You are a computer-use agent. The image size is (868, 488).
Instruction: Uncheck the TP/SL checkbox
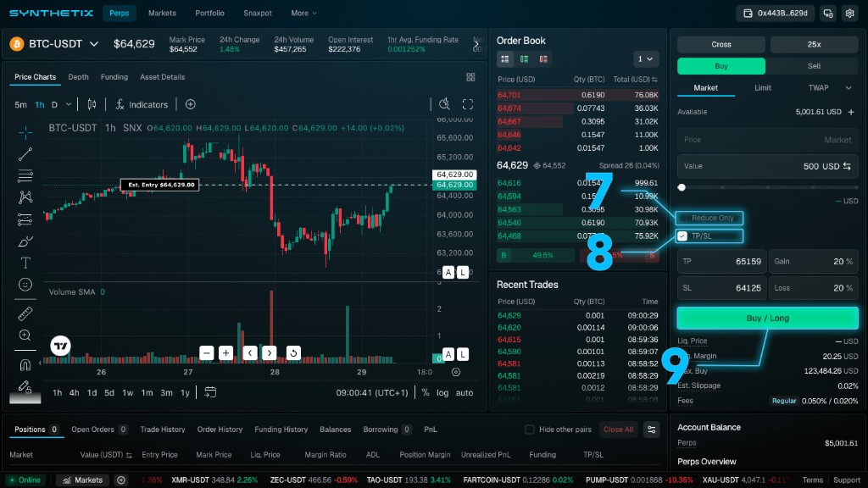coord(682,236)
